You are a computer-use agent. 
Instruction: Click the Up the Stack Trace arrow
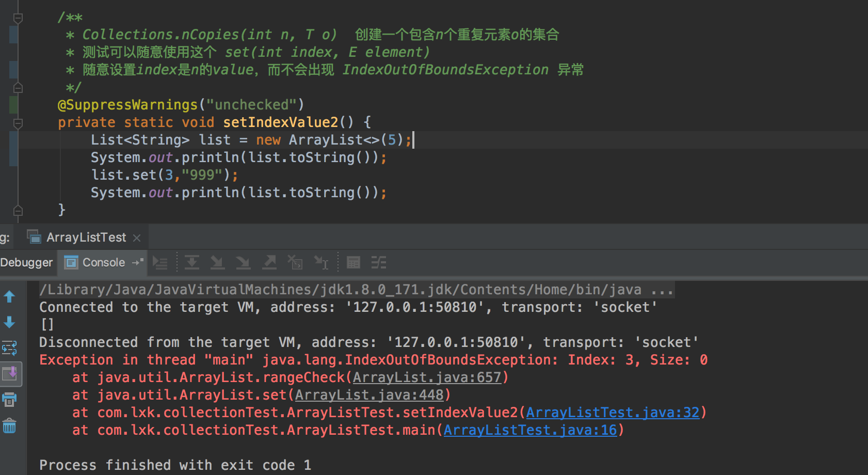coord(9,297)
